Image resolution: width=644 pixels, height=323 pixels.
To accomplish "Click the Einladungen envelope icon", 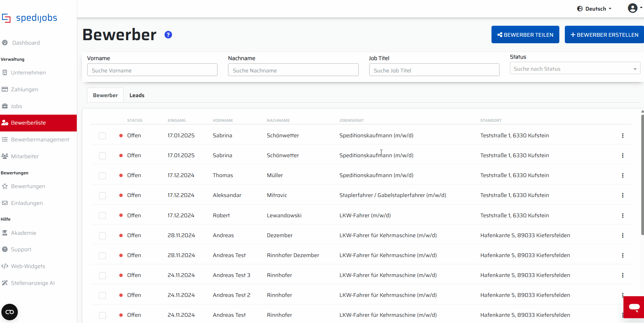I will [x=5, y=203].
